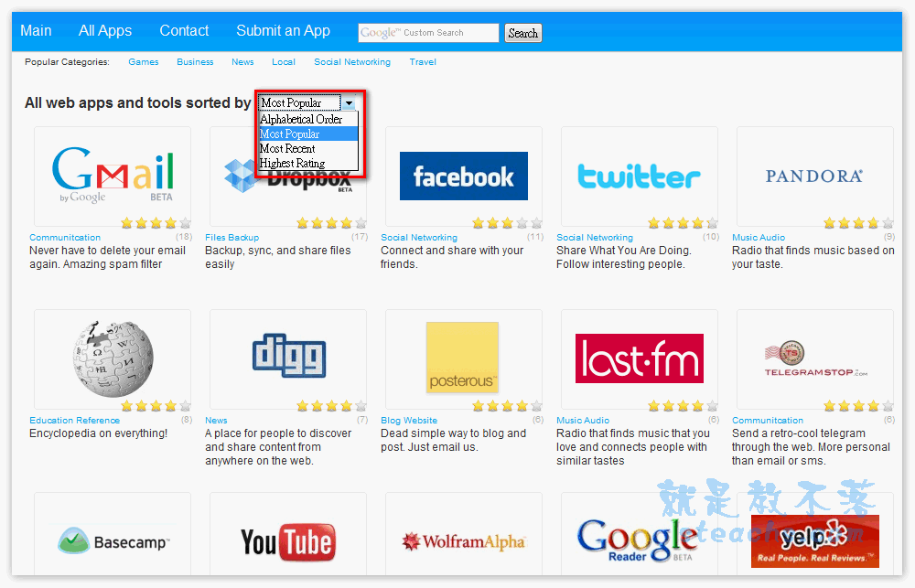Browse the Local category
The width and height of the screenshot is (915, 588).
click(284, 62)
